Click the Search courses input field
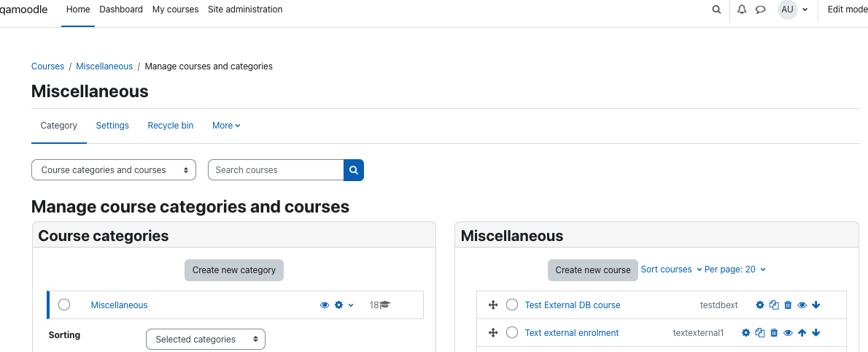This screenshot has height=352, width=868. 276,170
